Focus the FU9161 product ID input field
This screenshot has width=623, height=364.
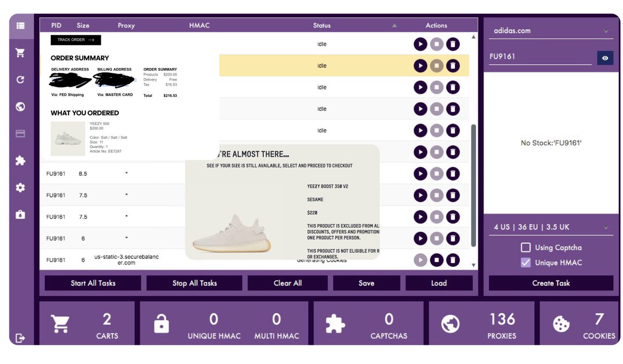pos(540,57)
